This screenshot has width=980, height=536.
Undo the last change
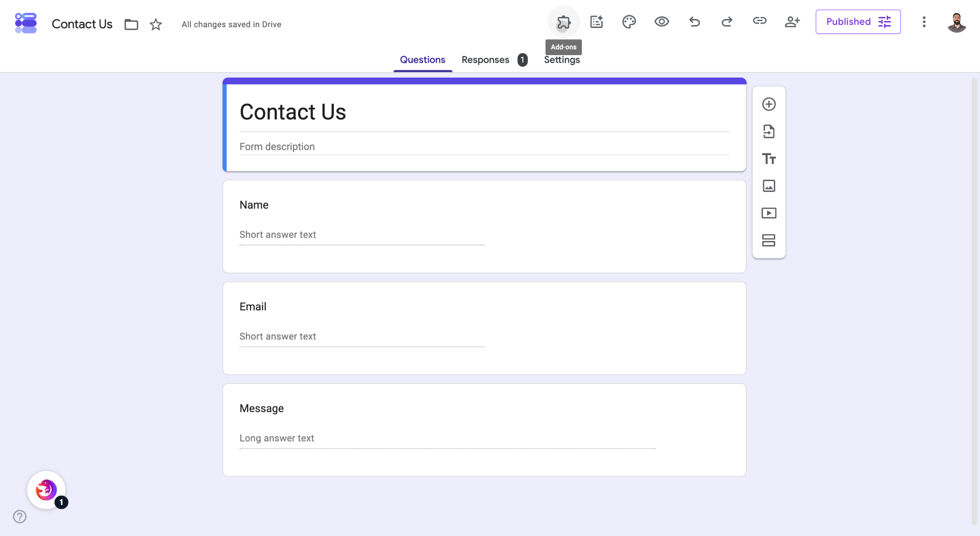(x=694, y=22)
